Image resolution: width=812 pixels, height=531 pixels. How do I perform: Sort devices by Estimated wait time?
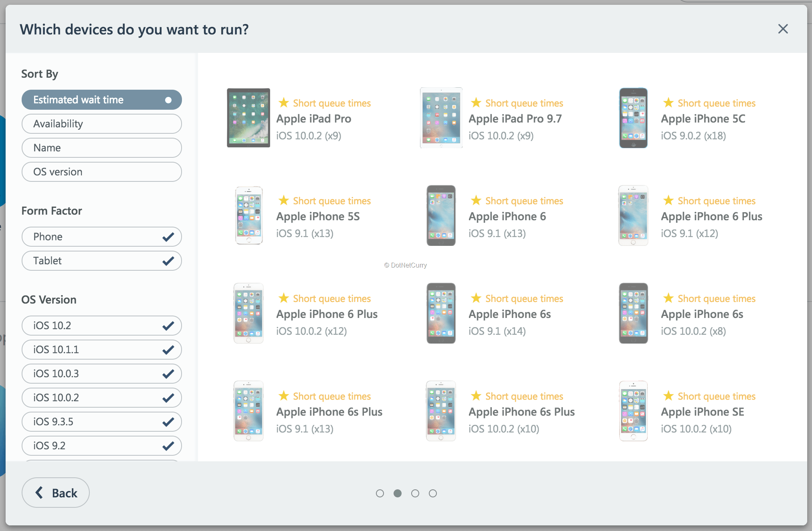pos(102,100)
